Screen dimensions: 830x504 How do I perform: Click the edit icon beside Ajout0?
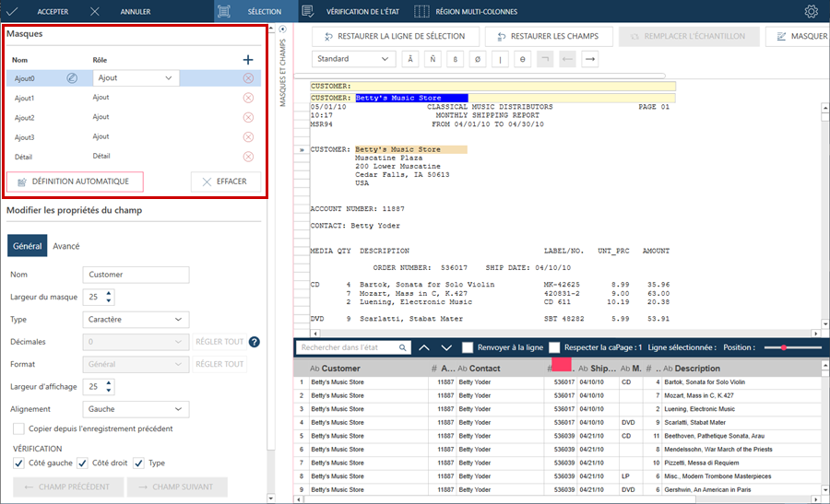[72, 78]
